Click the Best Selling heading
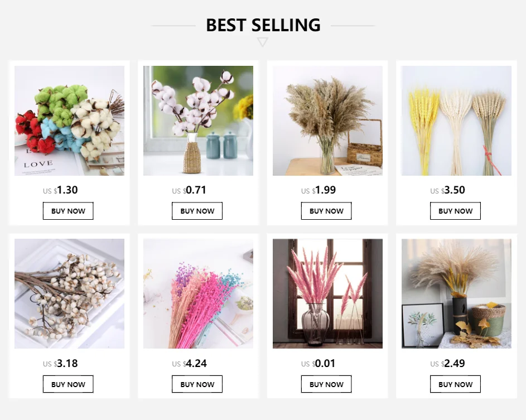 point(263,25)
